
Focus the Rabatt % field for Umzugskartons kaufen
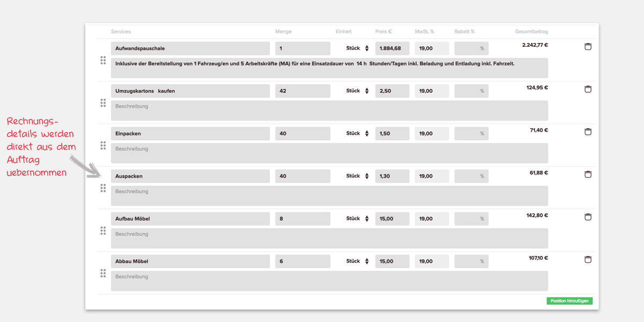click(471, 91)
